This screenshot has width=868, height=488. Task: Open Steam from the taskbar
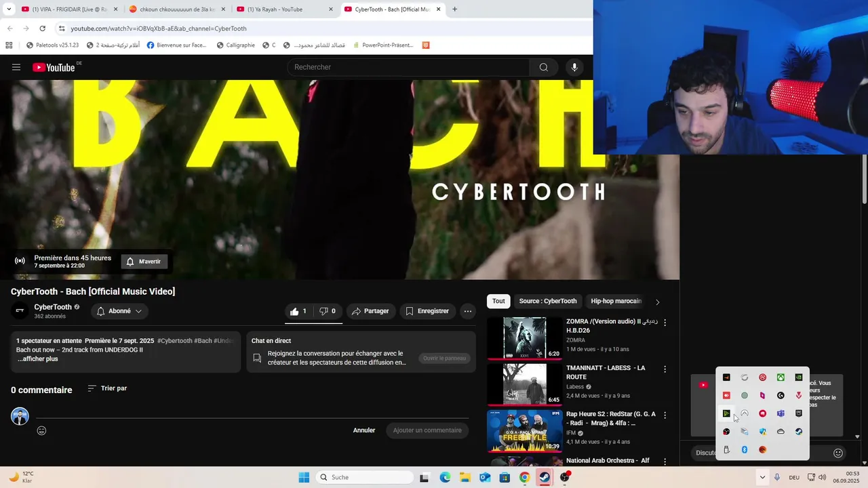coord(545,477)
